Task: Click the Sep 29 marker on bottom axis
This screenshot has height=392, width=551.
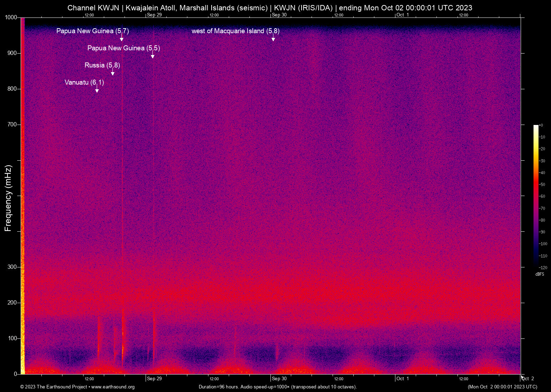Action: coord(154,378)
